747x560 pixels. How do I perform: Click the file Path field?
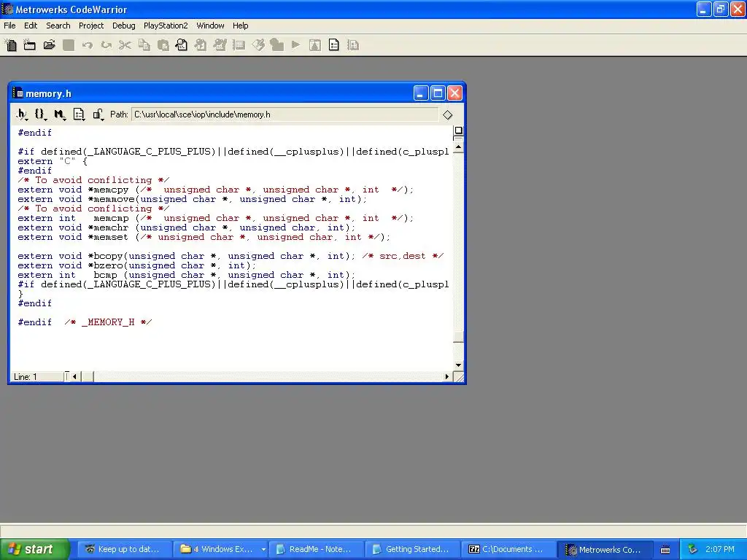click(x=285, y=114)
